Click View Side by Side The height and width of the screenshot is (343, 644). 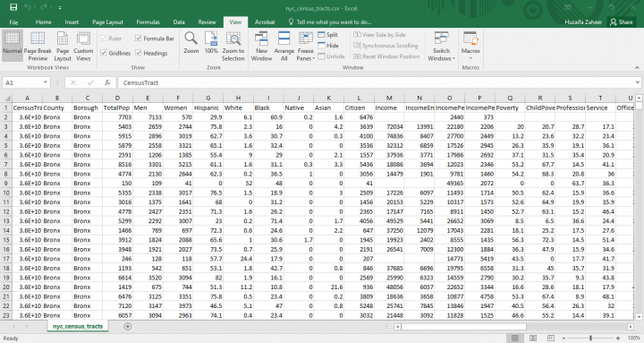379,35
